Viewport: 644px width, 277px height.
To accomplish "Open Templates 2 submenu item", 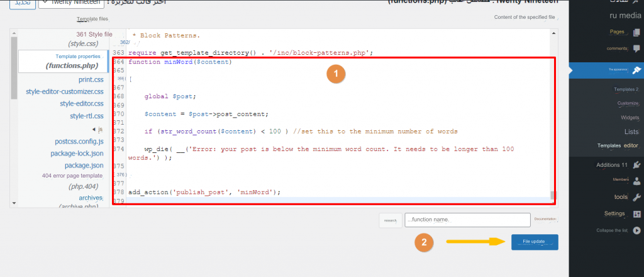I will coord(626,89).
